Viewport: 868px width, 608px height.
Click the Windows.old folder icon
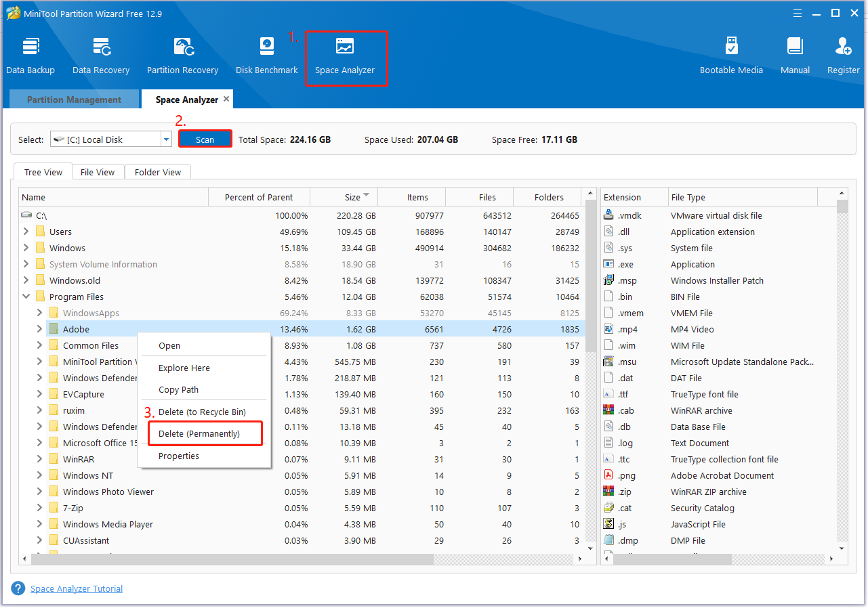point(40,280)
